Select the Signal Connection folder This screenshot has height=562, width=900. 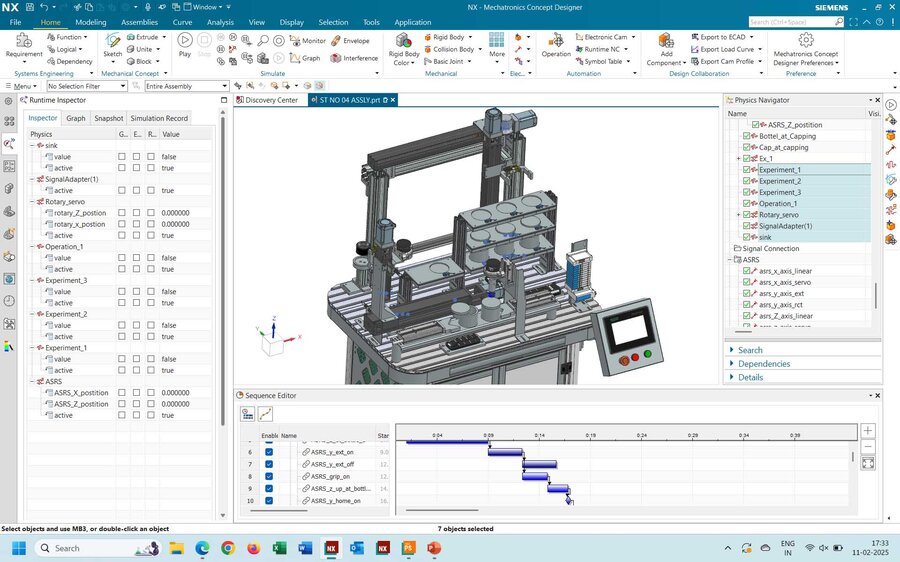pos(770,248)
